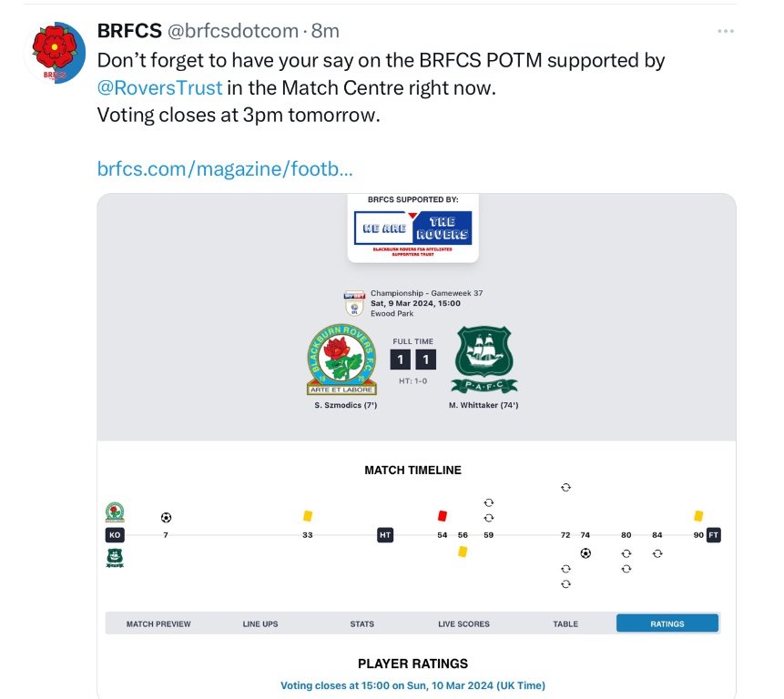Click the 33rd-minute yellow card icon
784x699 pixels.
pyautogui.click(x=308, y=515)
